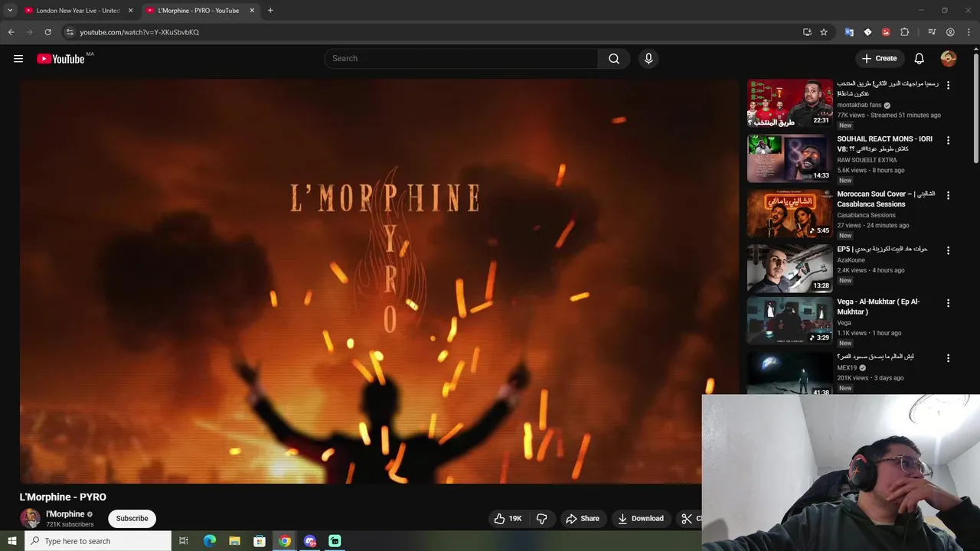This screenshot has height=551, width=980.
Task: Click the Share button
Action: point(583,519)
